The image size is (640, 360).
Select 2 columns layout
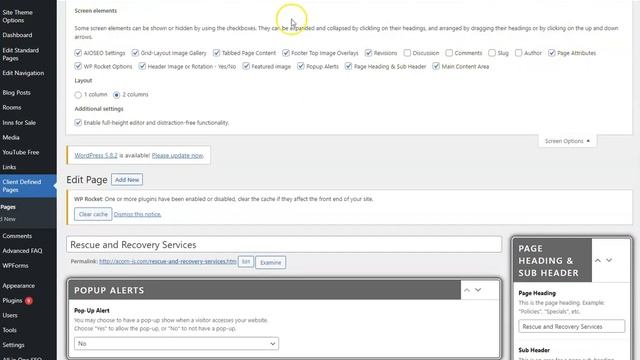click(116, 95)
